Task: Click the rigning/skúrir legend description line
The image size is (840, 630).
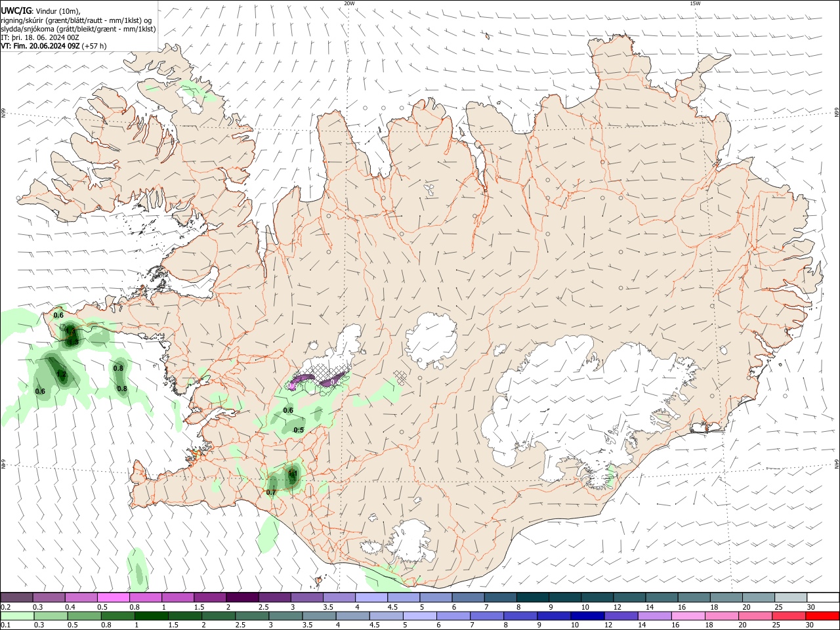Action: coord(76,20)
